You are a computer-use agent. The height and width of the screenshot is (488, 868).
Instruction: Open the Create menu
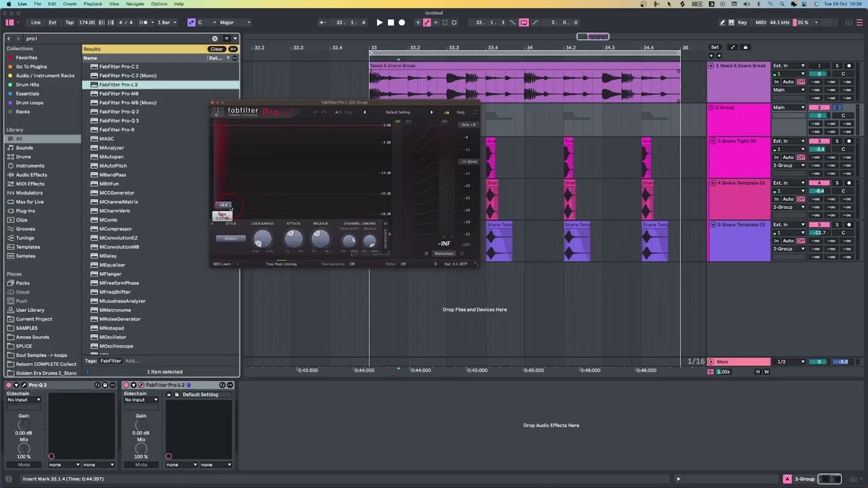coord(70,4)
